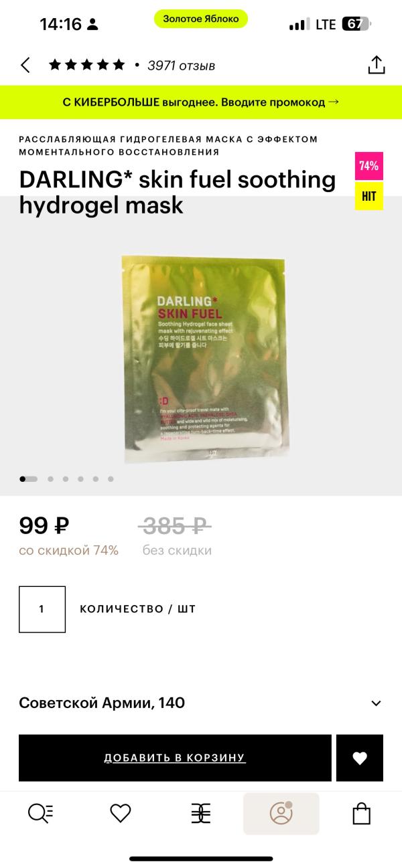Tap the pink 74% discount badge

coord(369,166)
